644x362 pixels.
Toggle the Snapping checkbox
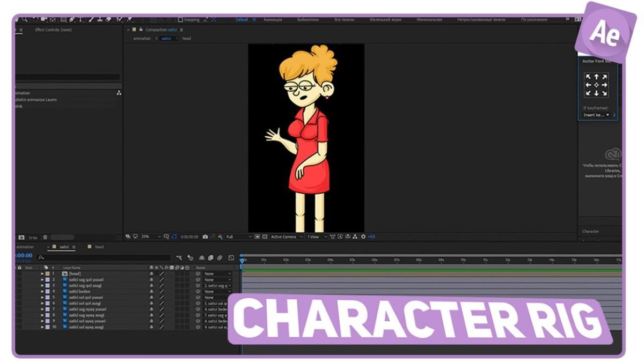[180, 20]
